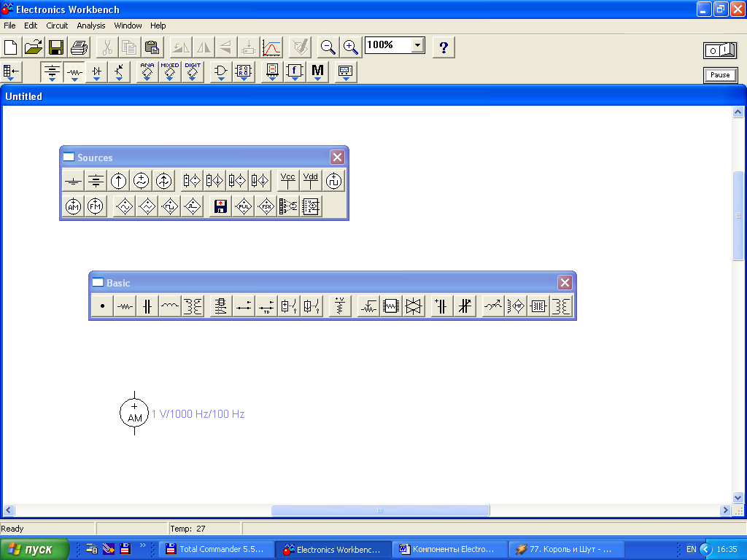747x560 pixels.
Task: Select the AM source on canvas
Action: [x=134, y=413]
